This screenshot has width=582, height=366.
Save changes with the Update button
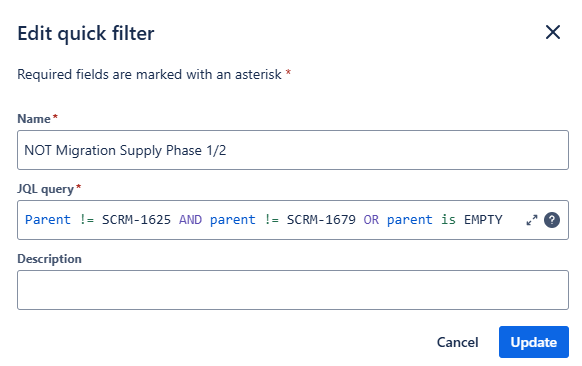coord(534,342)
